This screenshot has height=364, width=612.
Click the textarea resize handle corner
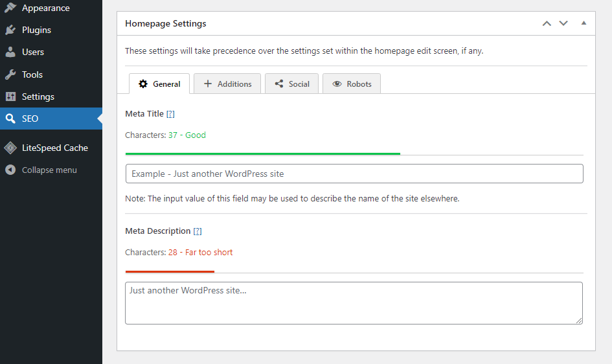coord(579,321)
